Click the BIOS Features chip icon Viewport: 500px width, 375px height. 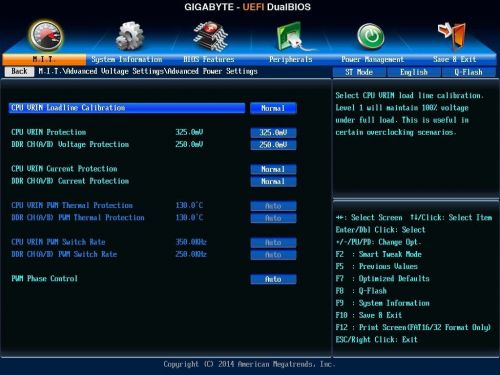[x=210, y=35]
